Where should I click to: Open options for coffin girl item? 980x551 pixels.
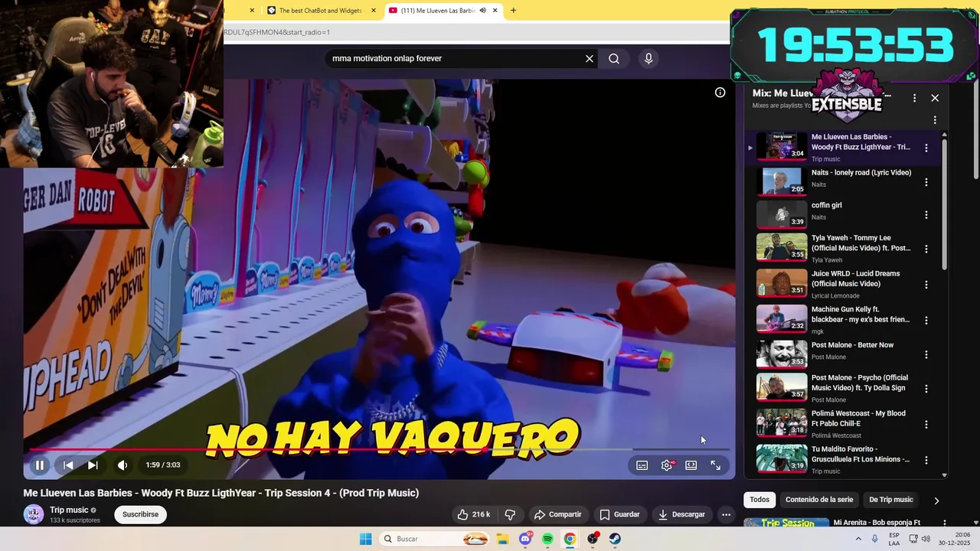(x=926, y=215)
